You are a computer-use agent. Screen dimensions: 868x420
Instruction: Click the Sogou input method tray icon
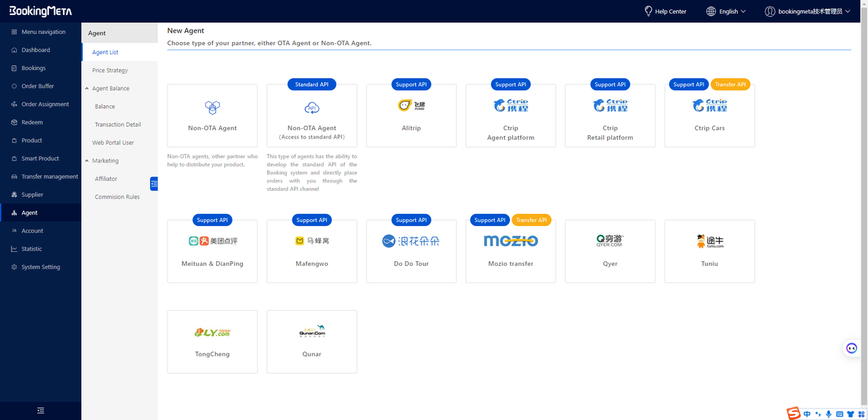pyautogui.click(x=793, y=414)
